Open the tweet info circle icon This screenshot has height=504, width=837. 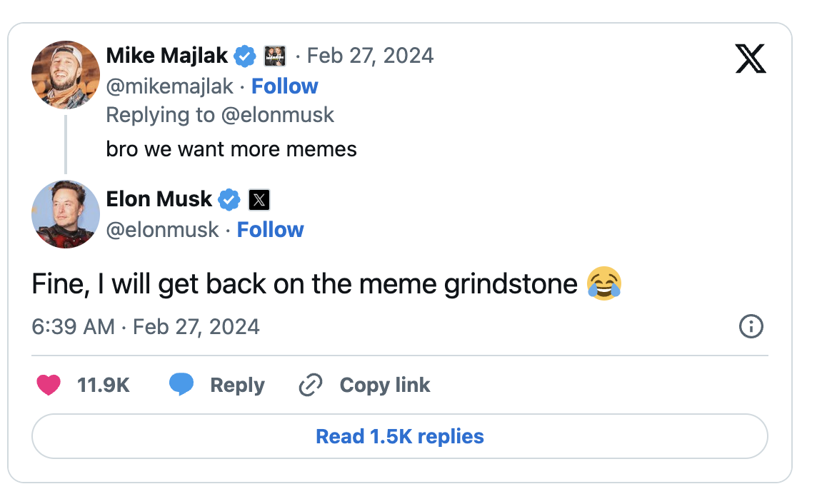click(x=751, y=327)
